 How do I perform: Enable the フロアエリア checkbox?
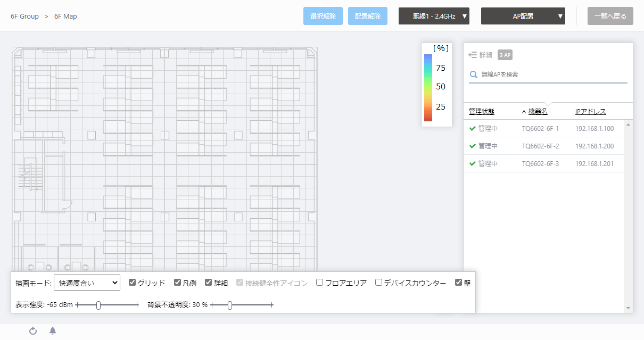tap(320, 283)
